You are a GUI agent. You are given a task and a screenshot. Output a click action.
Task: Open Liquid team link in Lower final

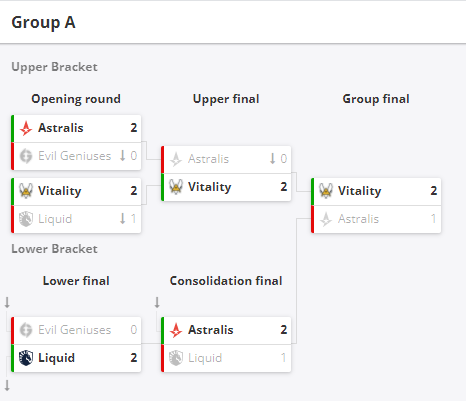click(56, 358)
